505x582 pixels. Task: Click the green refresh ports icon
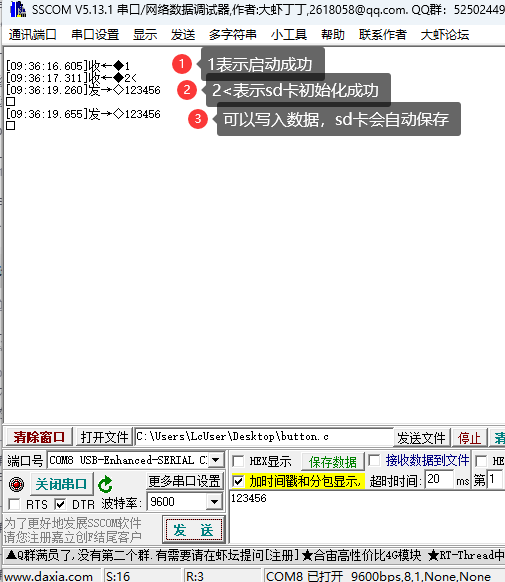[x=105, y=484]
